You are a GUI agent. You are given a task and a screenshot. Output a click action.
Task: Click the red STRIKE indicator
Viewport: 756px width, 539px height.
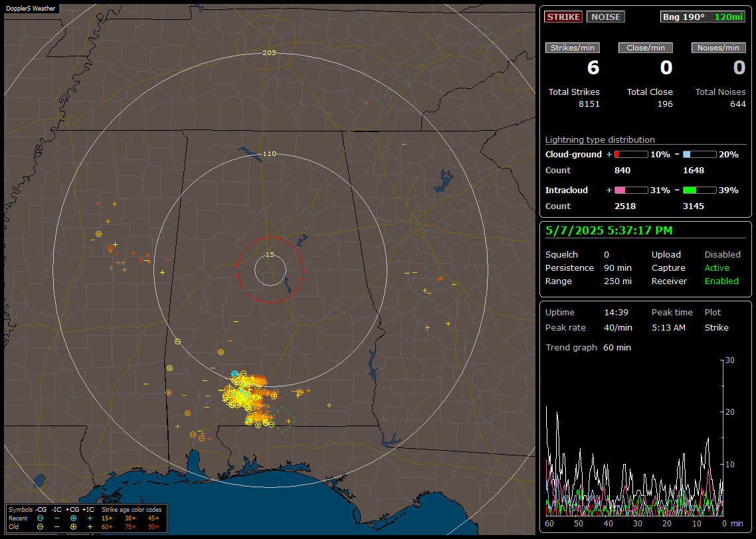tap(563, 17)
